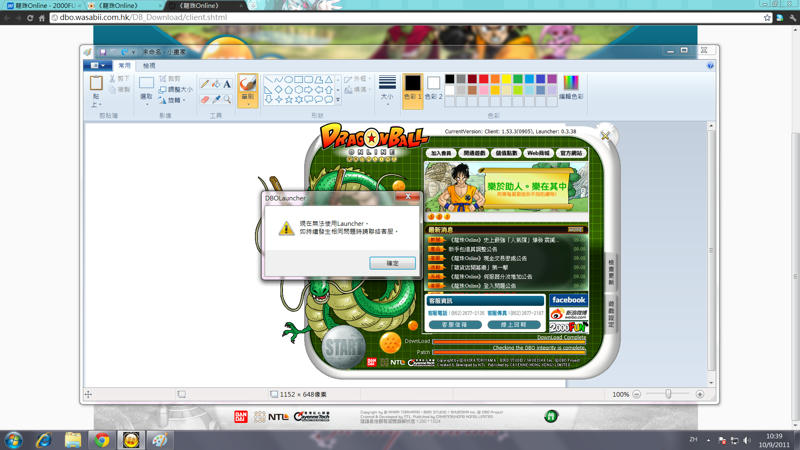Select Color 2 white swatch

coord(433,83)
